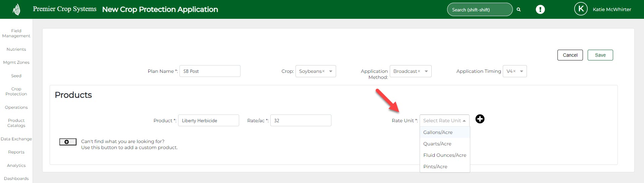Click the Cancel button
The image size is (644, 183).
(570, 55)
